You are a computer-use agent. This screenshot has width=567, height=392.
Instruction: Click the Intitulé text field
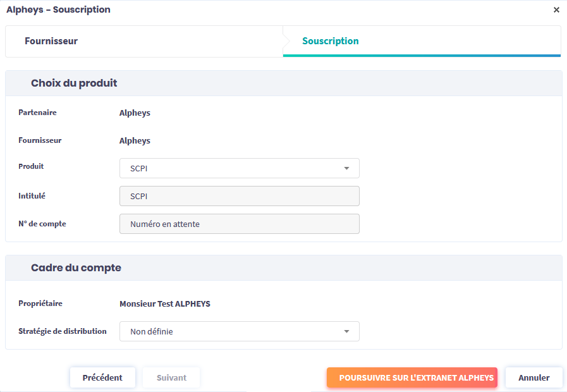(x=239, y=196)
